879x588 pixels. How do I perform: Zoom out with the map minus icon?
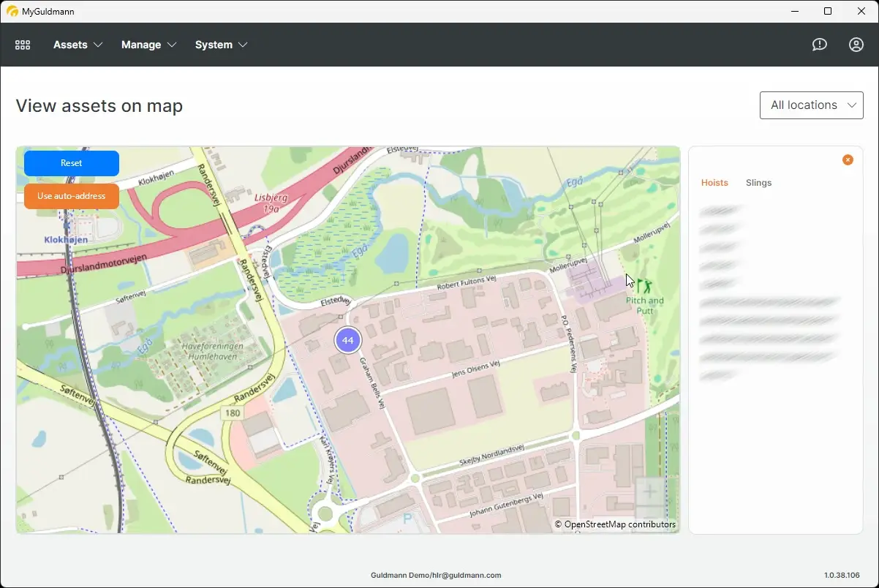(649, 516)
